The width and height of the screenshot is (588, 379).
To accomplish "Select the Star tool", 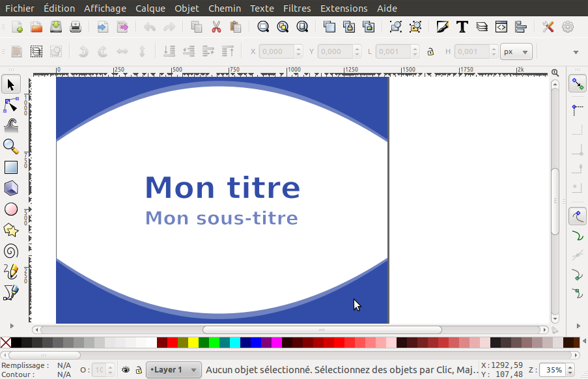I will tap(10, 230).
